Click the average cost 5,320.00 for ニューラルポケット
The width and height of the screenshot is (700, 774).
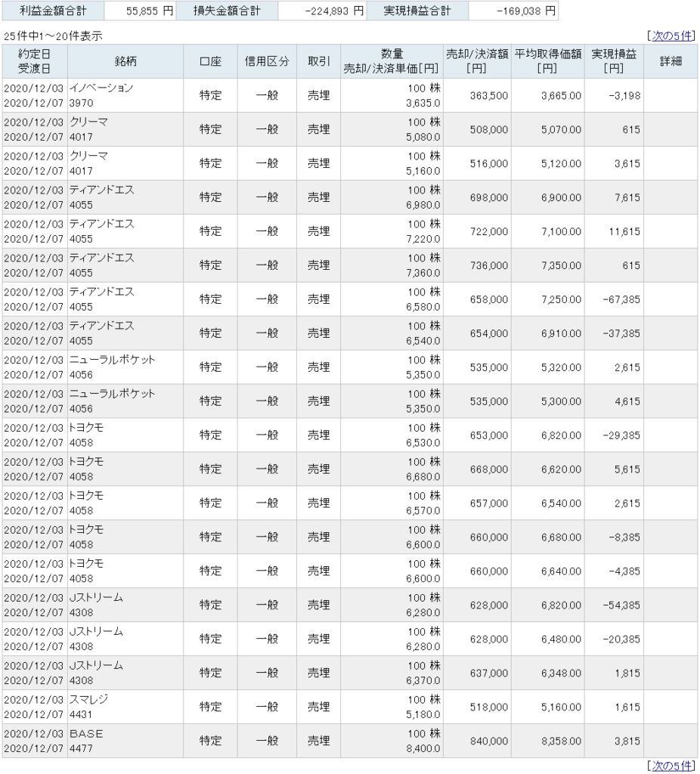pyautogui.click(x=561, y=368)
